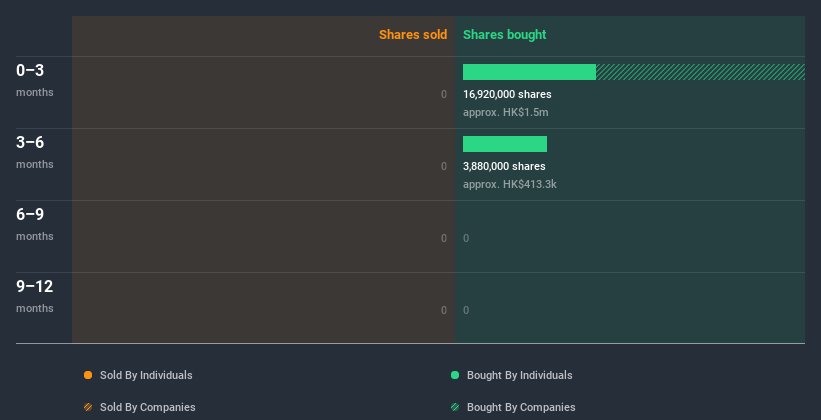Click the shares sold zero in the 9–12 months row

point(444,310)
